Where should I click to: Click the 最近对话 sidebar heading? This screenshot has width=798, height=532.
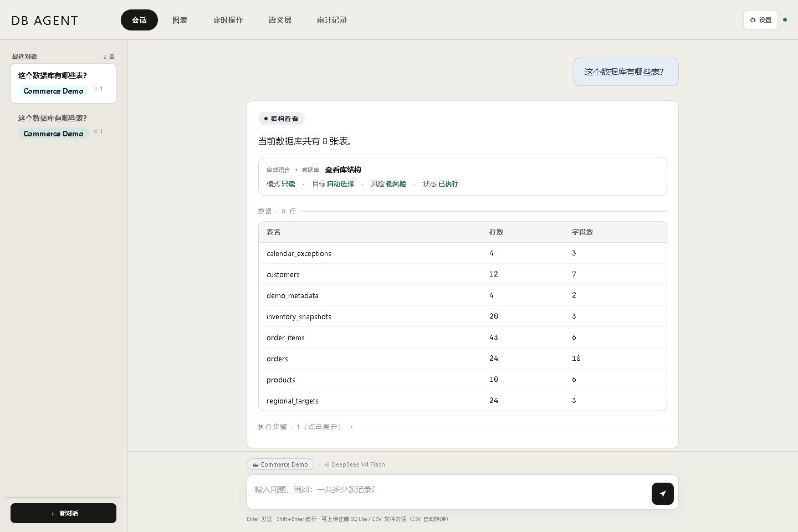(24, 57)
